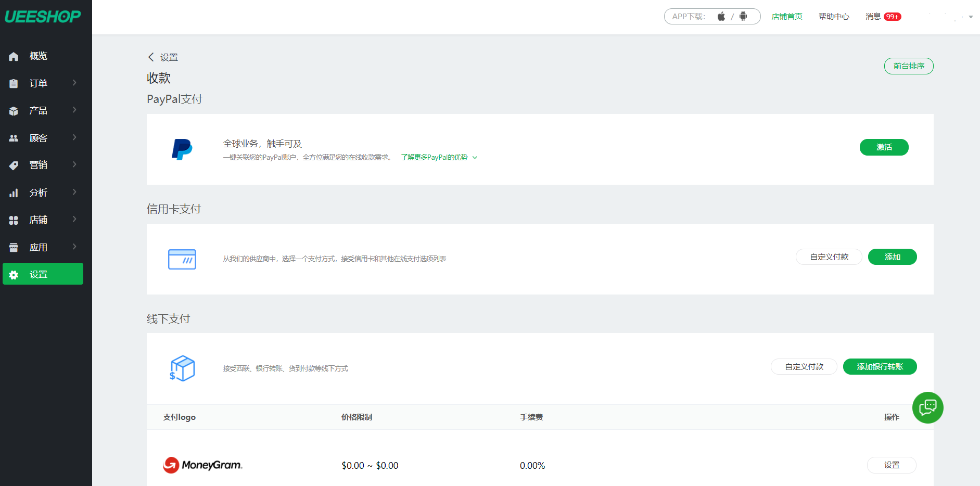Screen dimensions: 980x486
Task: Click the bar chart icon beside 分析
Action: coord(14,193)
